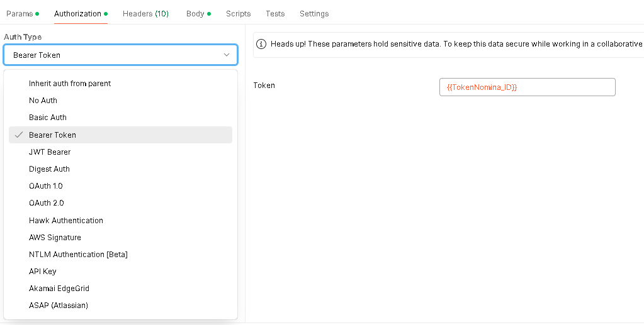Choose OAuth 2.0 auth type
Viewport: 644px width, 325px height.
(120, 203)
